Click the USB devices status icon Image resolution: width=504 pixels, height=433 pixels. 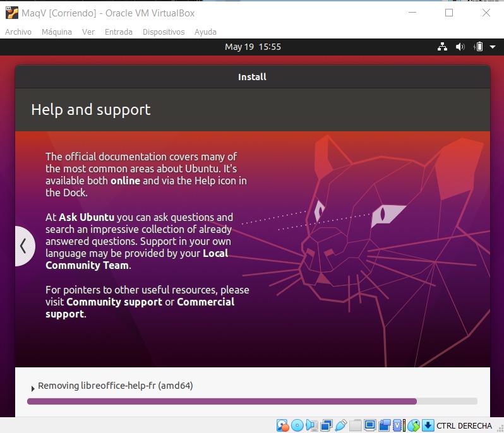(x=341, y=425)
